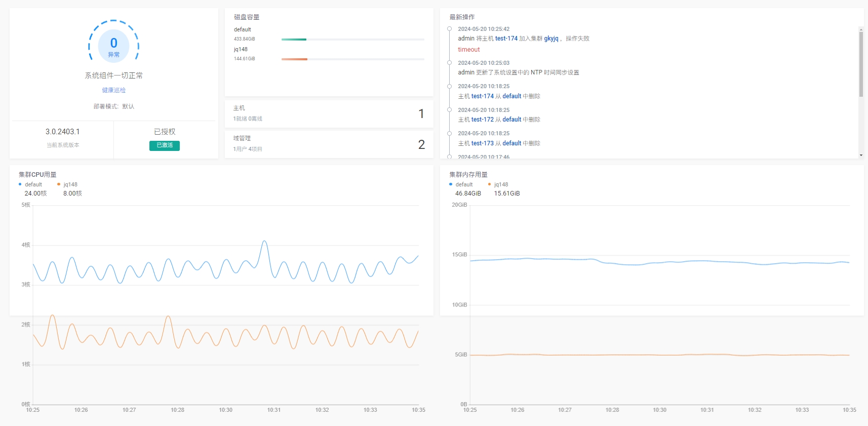Open the test-172 host link
Screen dimensions: 868x426
[482, 120]
